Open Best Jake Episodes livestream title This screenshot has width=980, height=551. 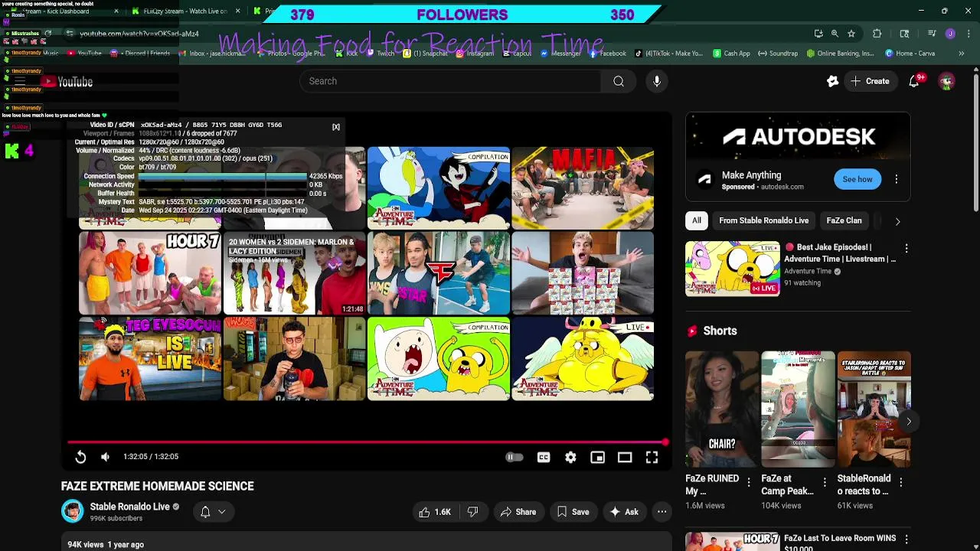point(841,253)
